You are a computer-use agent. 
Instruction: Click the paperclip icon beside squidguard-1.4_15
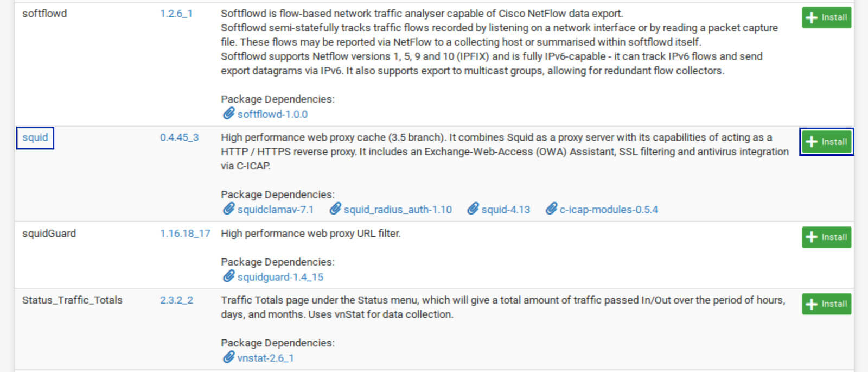tap(228, 276)
